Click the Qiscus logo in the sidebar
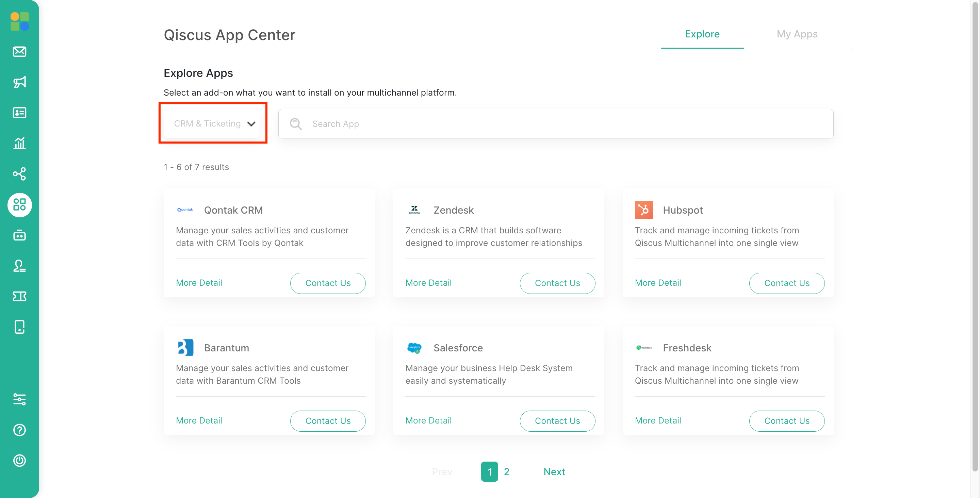The height and width of the screenshot is (498, 980). coord(19,21)
